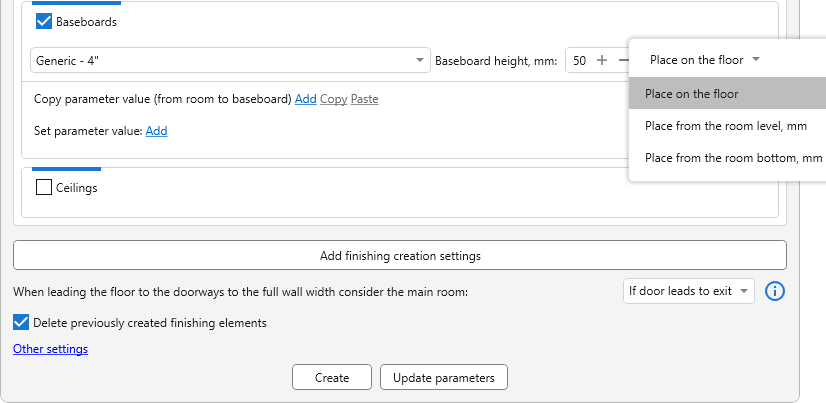Click the Paste link for parameter value
Screen dimensions: 826x403
click(x=365, y=99)
